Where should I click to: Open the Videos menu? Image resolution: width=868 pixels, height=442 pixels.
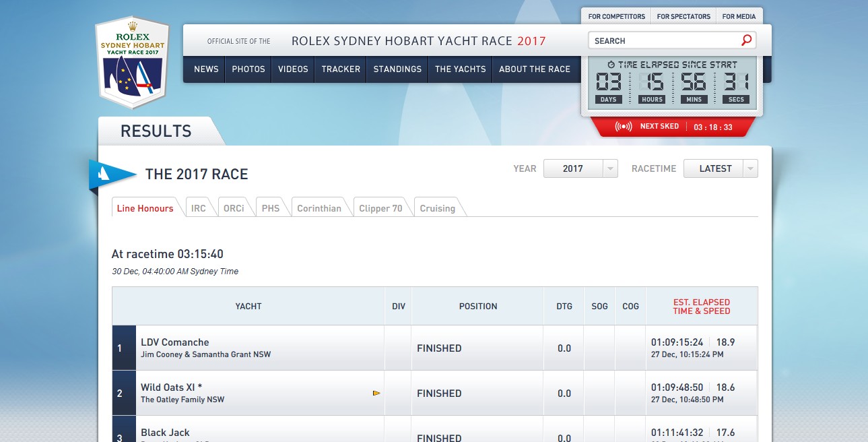(x=293, y=69)
